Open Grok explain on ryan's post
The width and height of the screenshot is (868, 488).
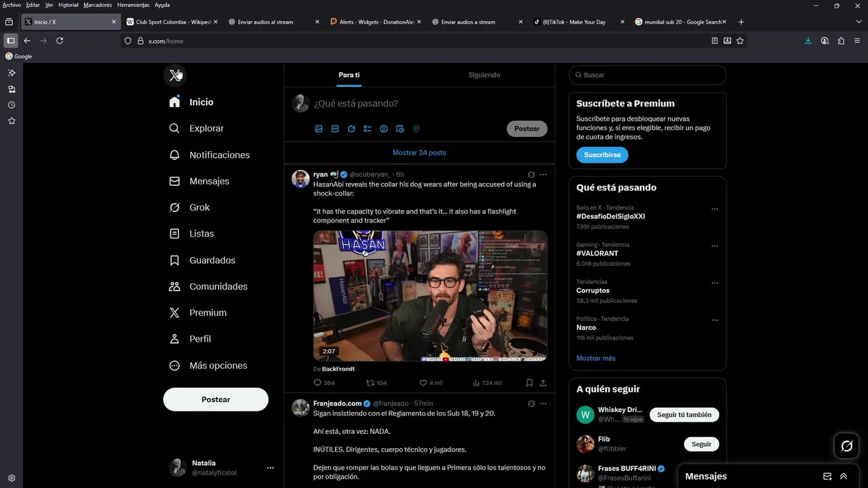click(532, 174)
